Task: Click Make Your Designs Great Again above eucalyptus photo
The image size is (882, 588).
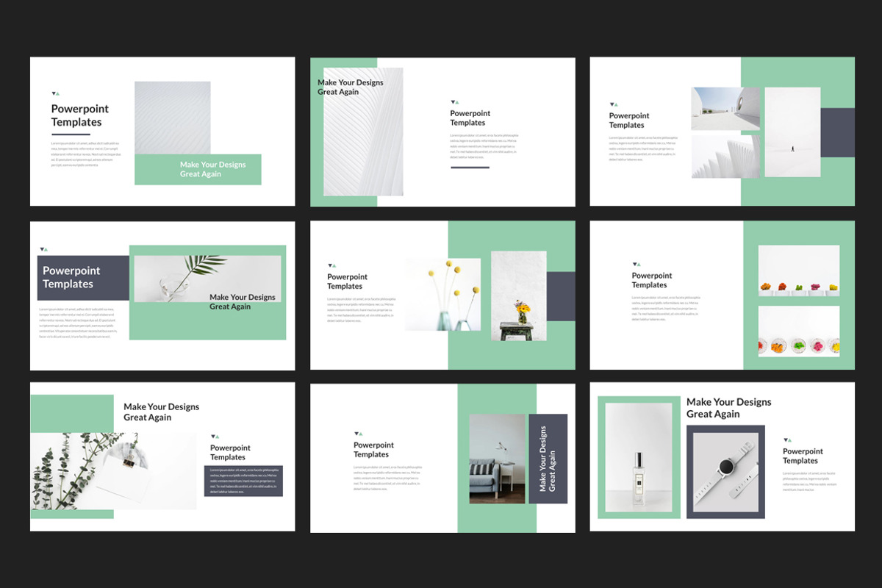Action: point(162,412)
